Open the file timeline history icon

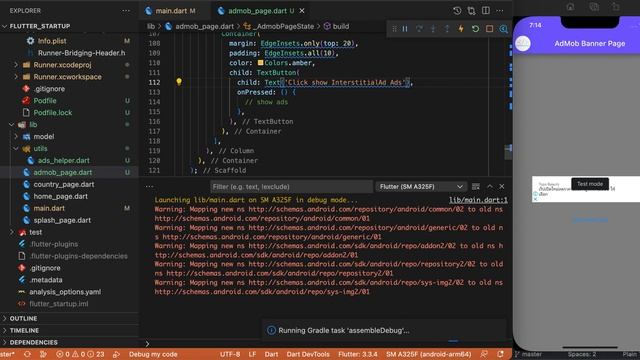point(457,11)
